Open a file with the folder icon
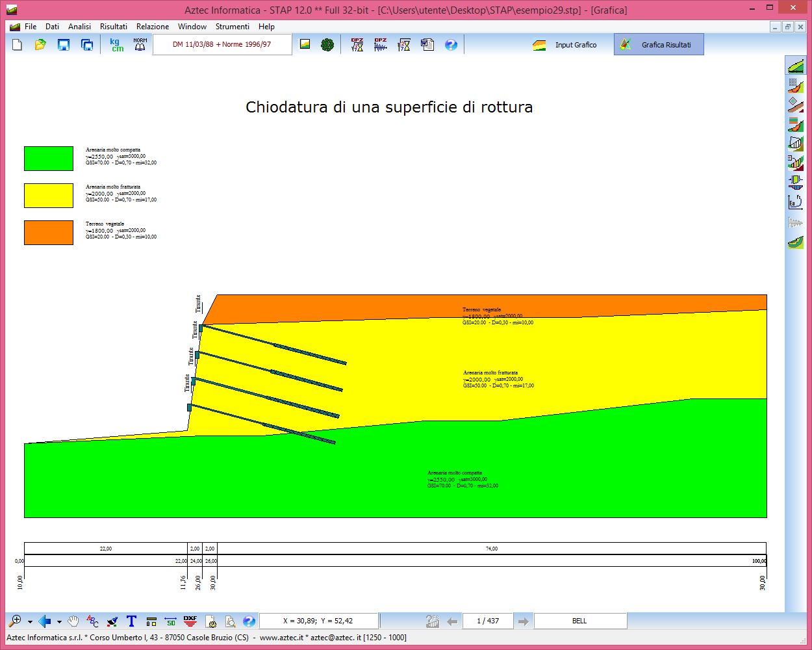 point(40,45)
